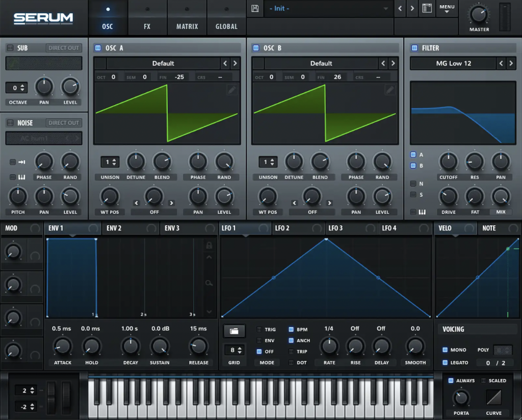Disable the FILTER section
The width and height of the screenshot is (522, 420).
tap(414, 48)
